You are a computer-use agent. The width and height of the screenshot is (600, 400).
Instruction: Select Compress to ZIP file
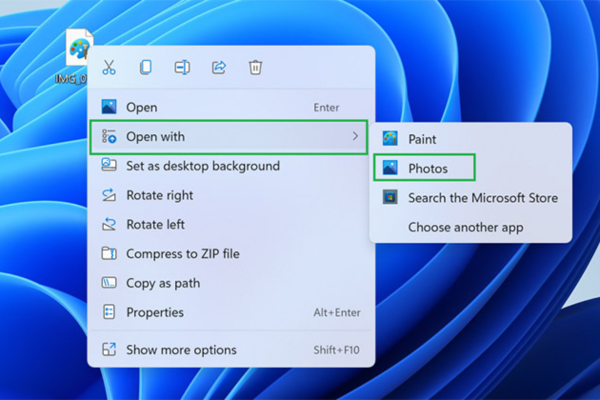pos(231,253)
